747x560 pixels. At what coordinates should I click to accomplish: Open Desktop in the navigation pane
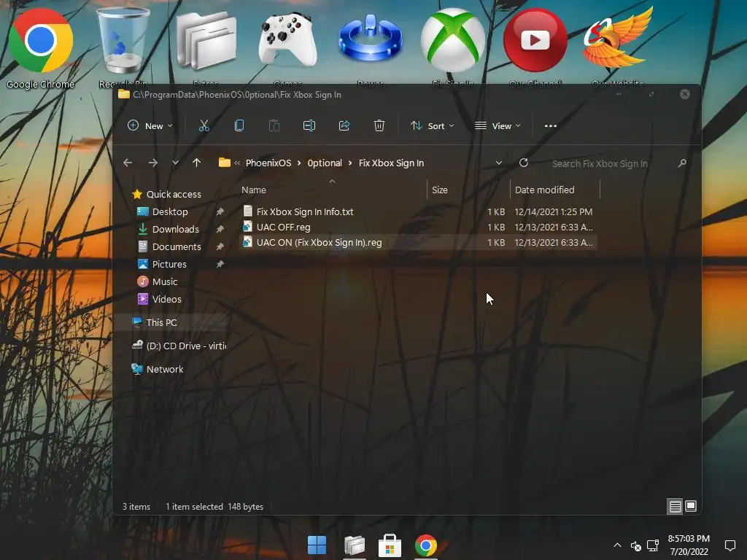[170, 212]
